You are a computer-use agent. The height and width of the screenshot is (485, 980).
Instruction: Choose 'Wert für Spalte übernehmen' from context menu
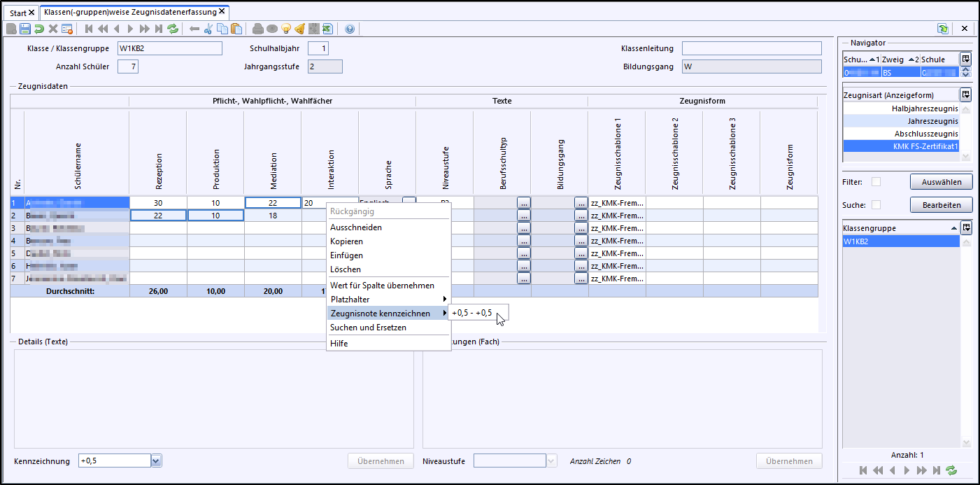(382, 286)
